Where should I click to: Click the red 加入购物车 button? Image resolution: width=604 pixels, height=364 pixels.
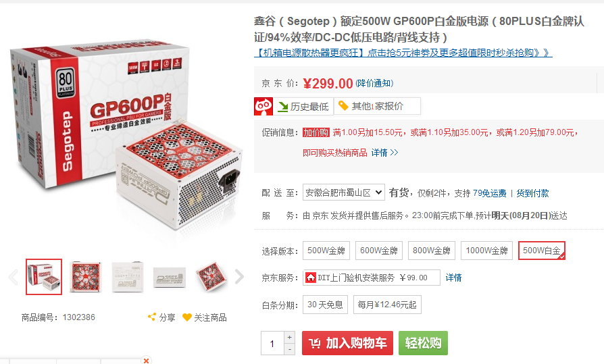347,343
